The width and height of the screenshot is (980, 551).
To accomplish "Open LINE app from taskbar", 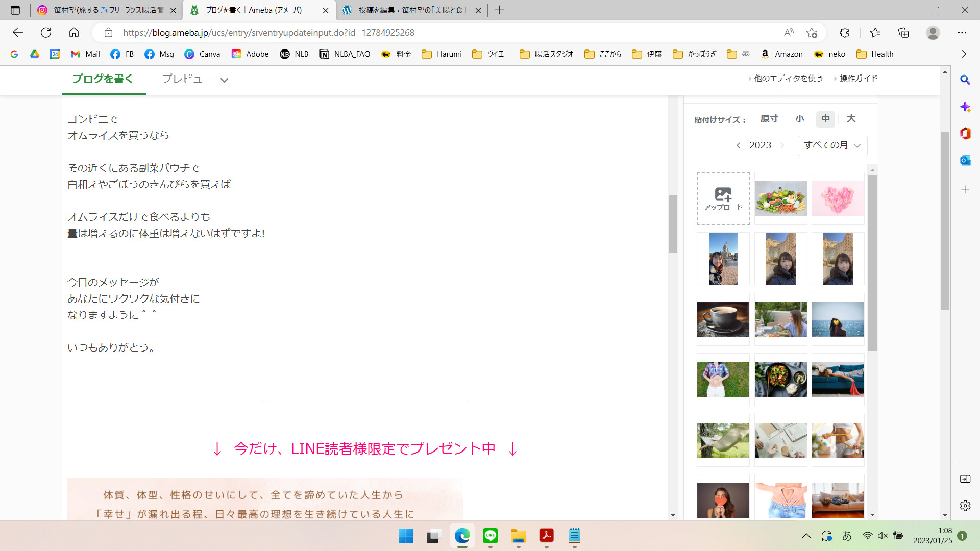I will click(491, 536).
